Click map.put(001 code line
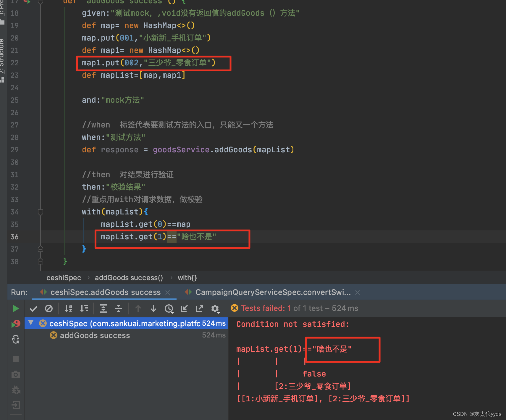This screenshot has height=420, width=506. 146,38
